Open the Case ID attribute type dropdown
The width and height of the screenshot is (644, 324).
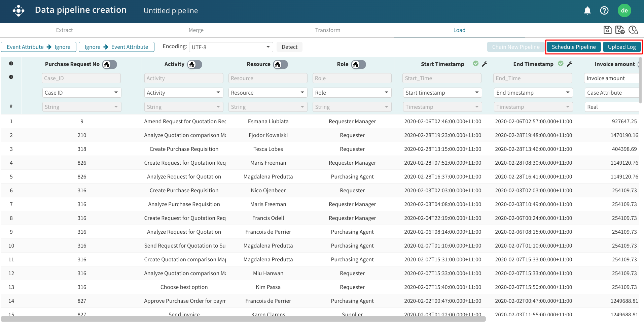81,93
